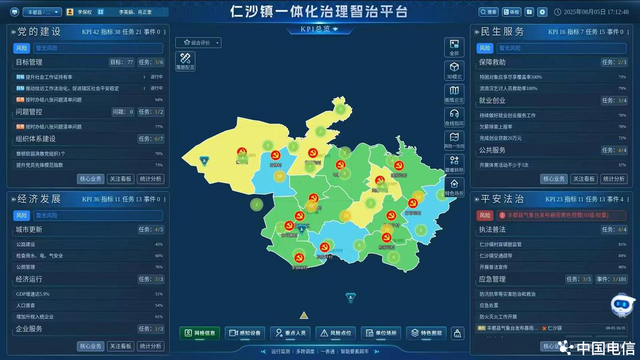Expand the 经济发展 panel arrow
The image size is (640, 360).
tap(13, 199)
